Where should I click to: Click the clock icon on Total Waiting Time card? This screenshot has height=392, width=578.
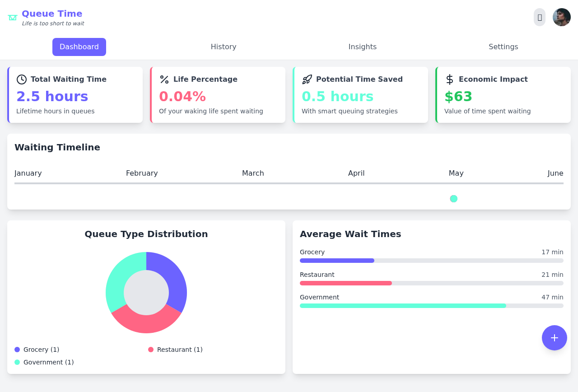(x=21, y=79)
